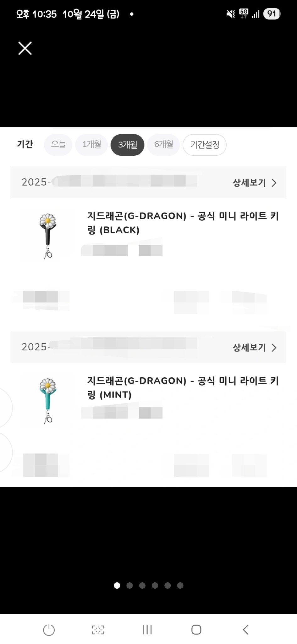This screenshot has height=644, width=297.
Task: Tap the screen capture scan icon
Action: click(98, 630)
